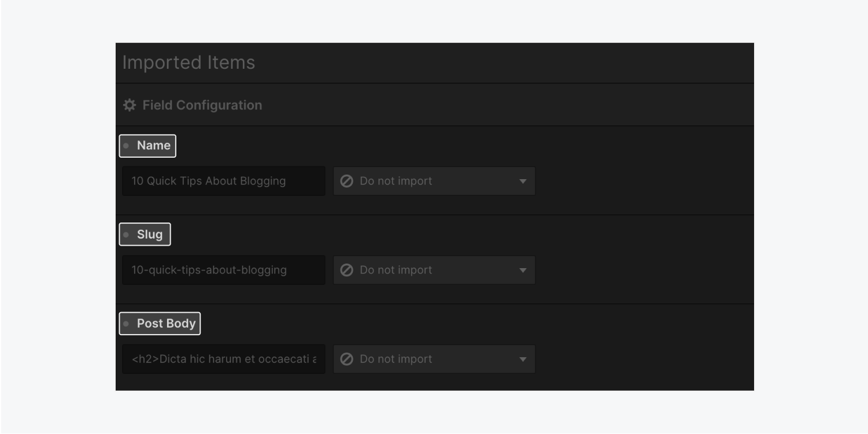Click the prohibition icon in Post Body's dropdown
The height and width of the screenshot is (434, 868).
(x=346, y=359)
